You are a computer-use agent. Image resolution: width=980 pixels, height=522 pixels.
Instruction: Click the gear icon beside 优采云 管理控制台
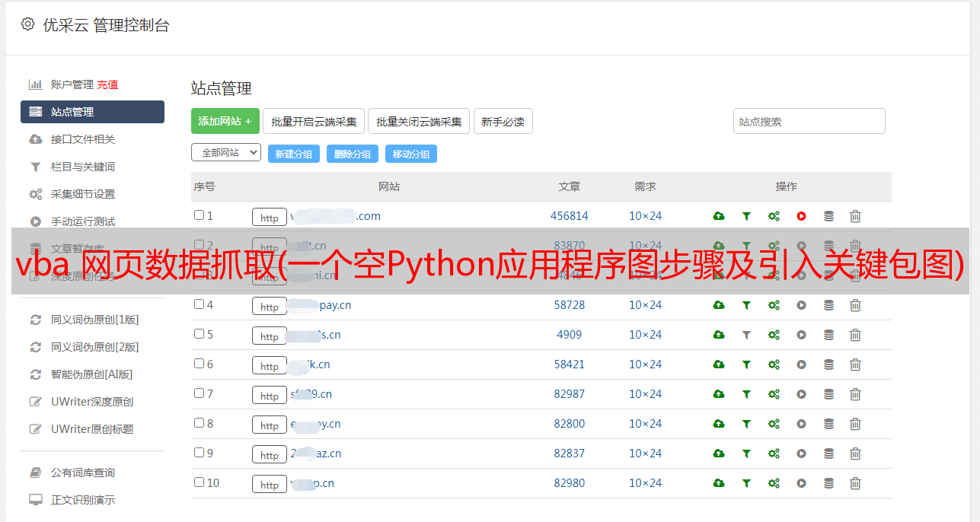tap(28, 24)
